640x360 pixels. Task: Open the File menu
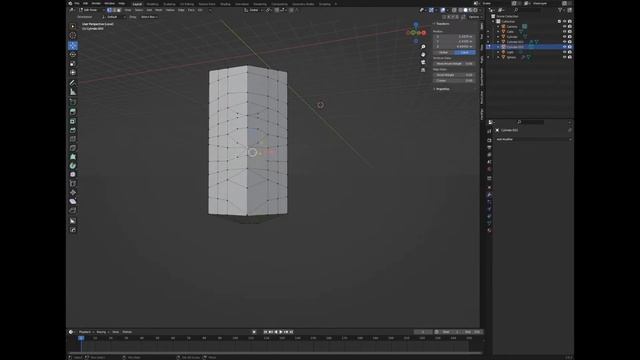[77, 3]
